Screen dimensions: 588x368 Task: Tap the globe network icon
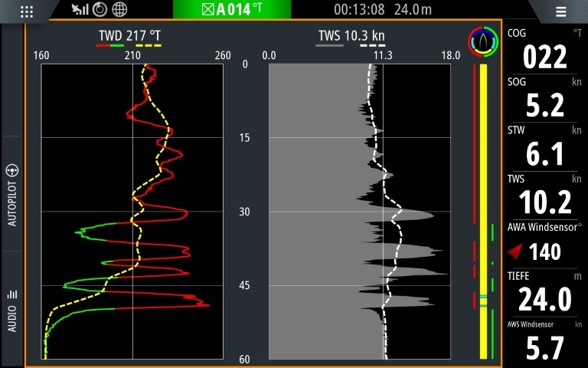pos(119,10)
